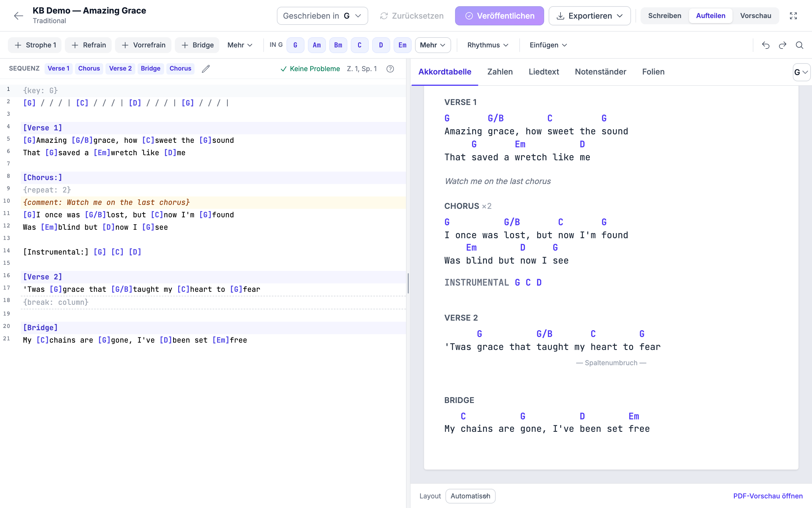
Task: Expand the Einfügen menu
Action: point(548,45)
